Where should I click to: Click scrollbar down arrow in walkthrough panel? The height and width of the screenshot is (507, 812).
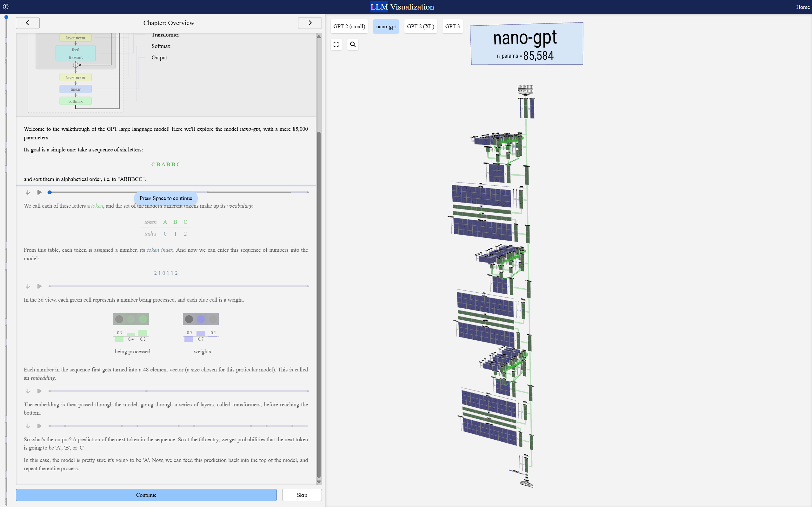tap(319, 482)
